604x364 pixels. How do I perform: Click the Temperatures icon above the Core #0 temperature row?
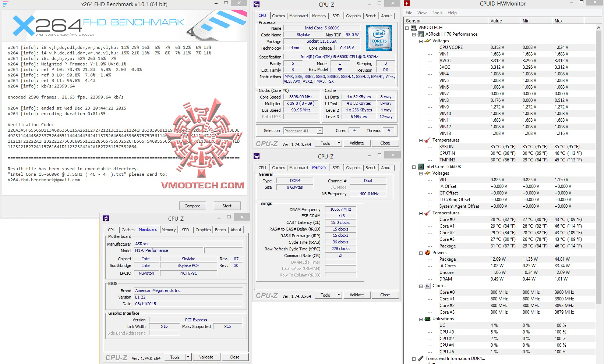[428, 213]
